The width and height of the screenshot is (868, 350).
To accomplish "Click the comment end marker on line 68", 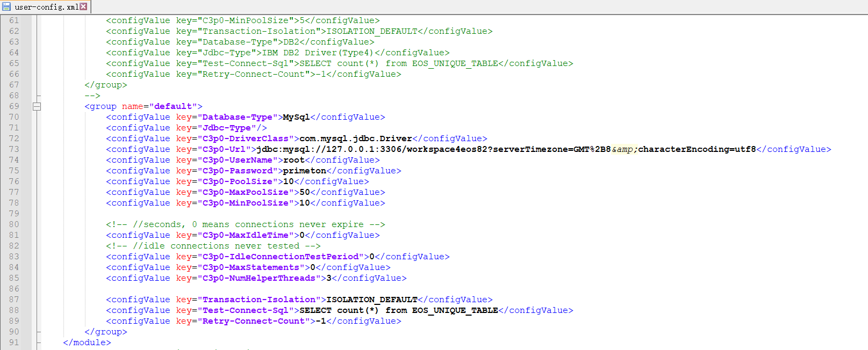I will [x=92, y=96].
